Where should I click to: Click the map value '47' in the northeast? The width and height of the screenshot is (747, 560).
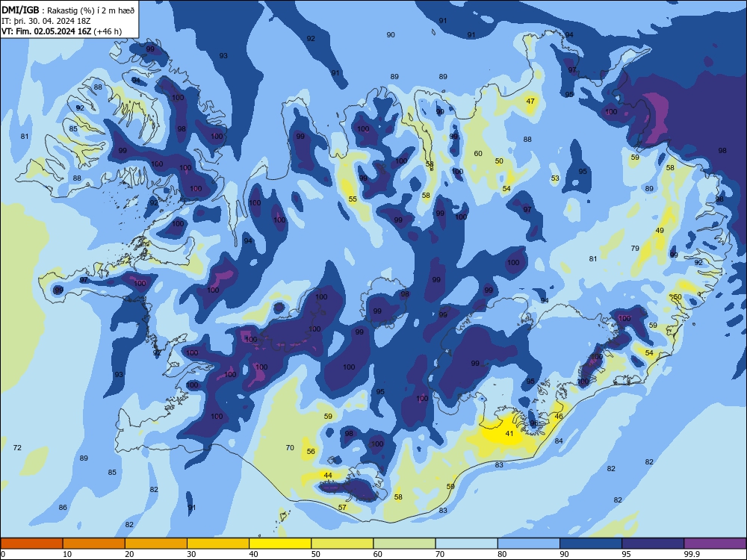tap(530, 101)
